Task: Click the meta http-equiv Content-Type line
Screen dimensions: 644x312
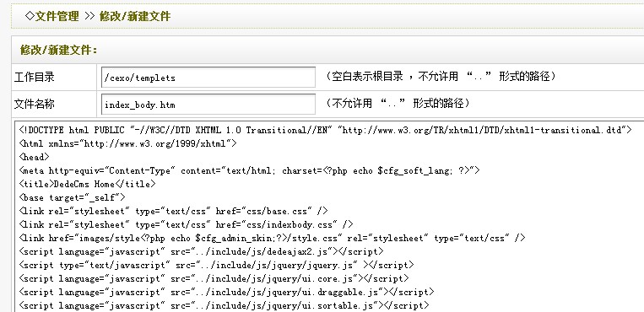Action: [249, 170]
